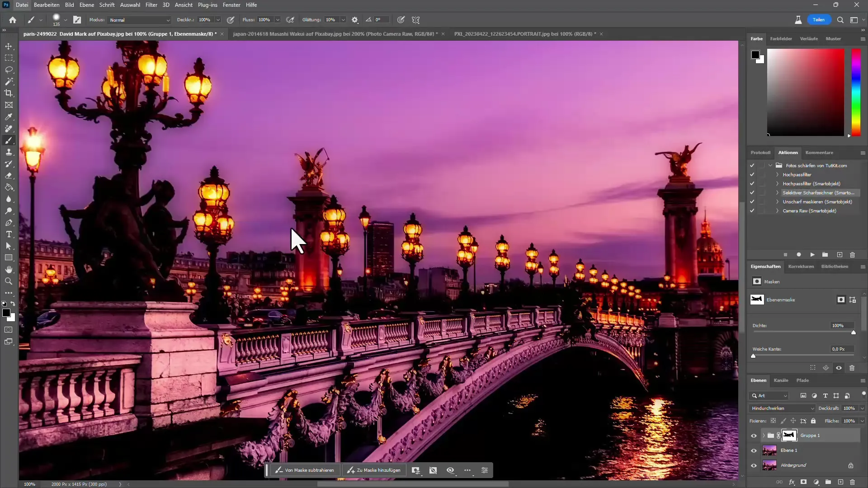The image size is (868, 488).
Task: Click the foreground color swatch in toolbar
Action: point(6,313)
